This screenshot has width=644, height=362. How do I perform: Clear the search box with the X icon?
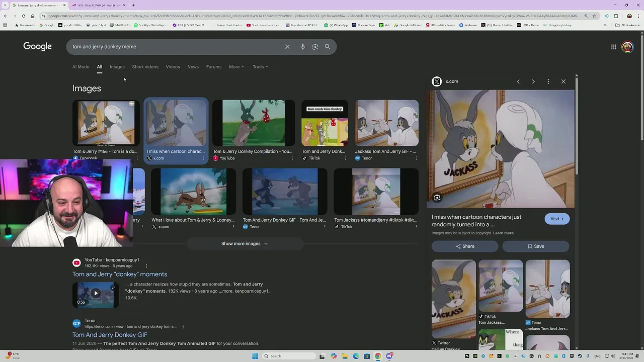(287, 47)
